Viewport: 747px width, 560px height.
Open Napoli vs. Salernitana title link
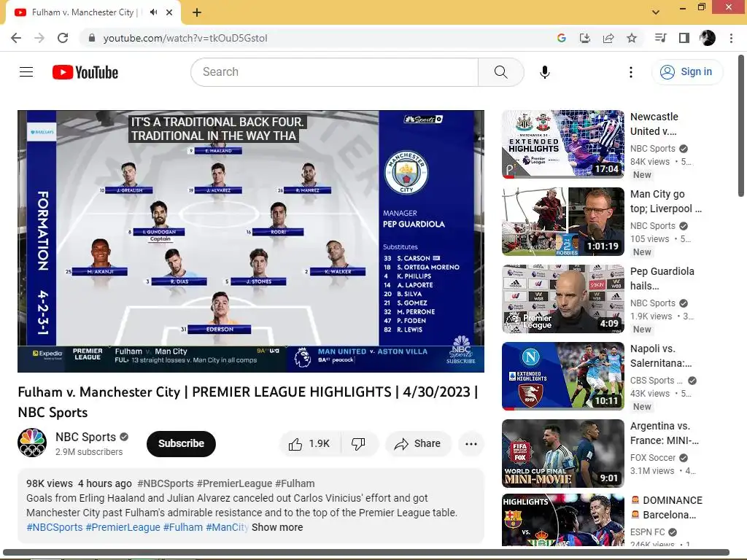tap(661, 356)
